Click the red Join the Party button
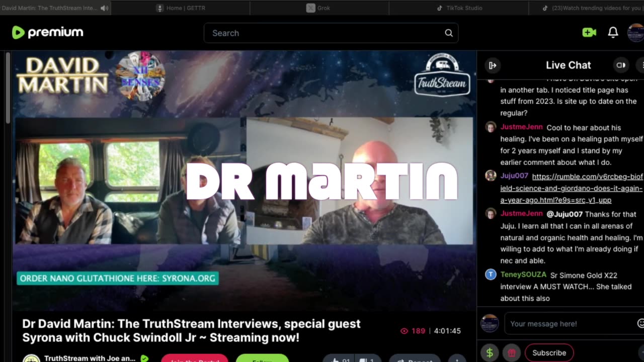 [x=194, y=358]
